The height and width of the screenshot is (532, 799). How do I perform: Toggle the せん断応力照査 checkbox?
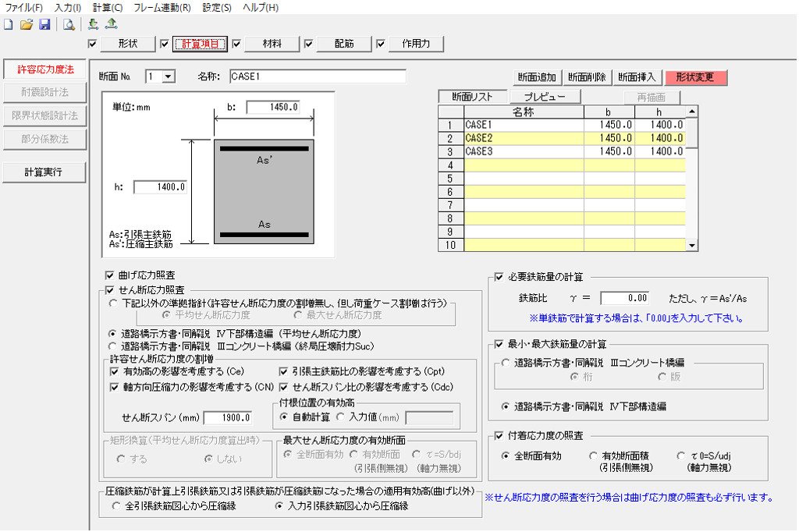tap(109, 290)
